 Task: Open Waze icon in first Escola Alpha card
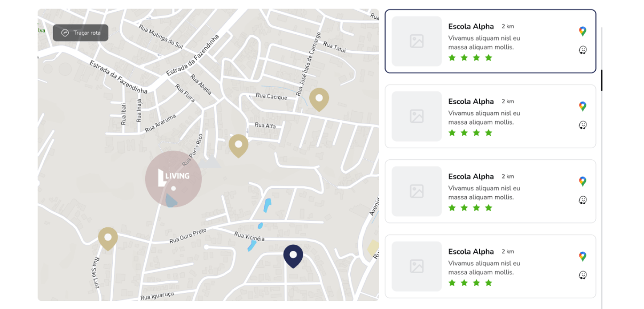coord(583,50)
